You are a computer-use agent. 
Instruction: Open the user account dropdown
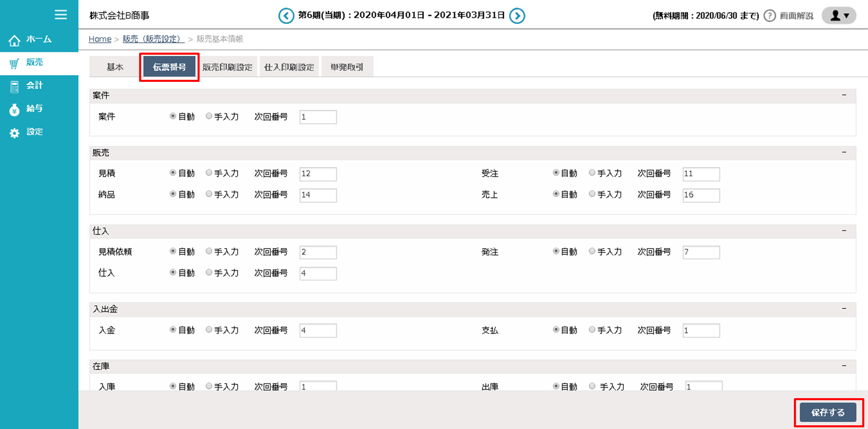point(839,16)
